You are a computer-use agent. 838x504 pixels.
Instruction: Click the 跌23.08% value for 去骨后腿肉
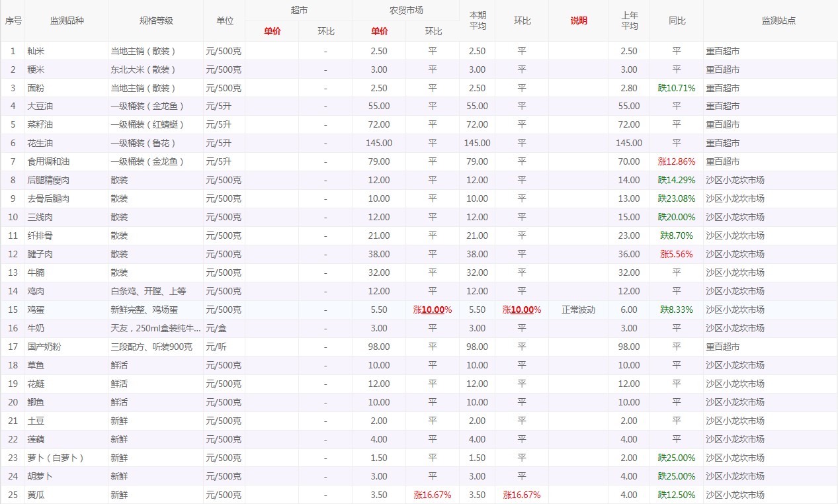coord(677,198)
